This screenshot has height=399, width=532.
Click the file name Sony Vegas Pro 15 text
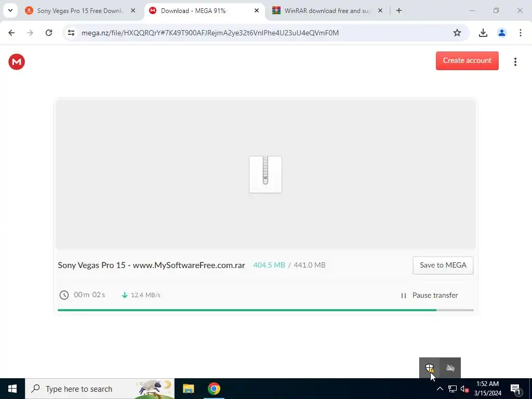[151, 265]
